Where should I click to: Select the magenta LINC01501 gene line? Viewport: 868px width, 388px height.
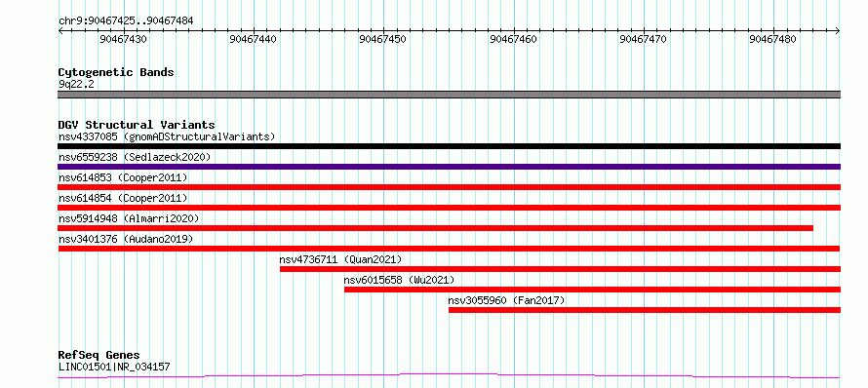[449, 376]
